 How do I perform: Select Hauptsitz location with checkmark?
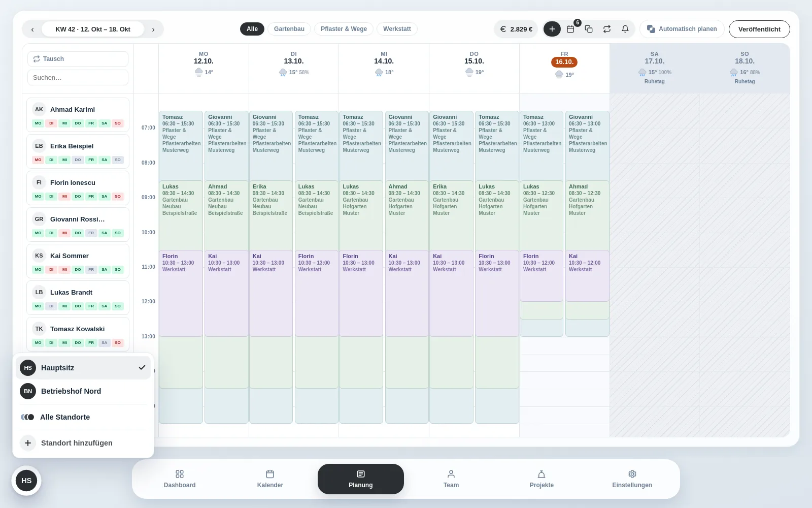click(x=83, y=368)
